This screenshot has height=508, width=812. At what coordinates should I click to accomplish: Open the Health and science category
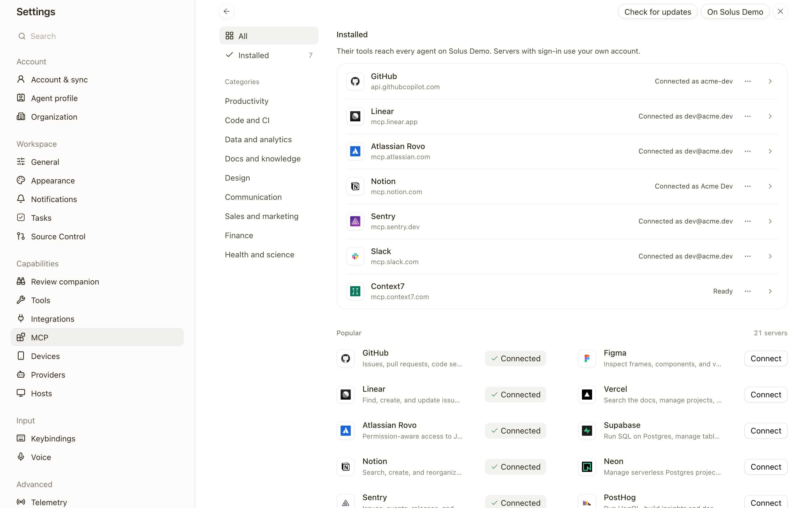click(269, 255)
